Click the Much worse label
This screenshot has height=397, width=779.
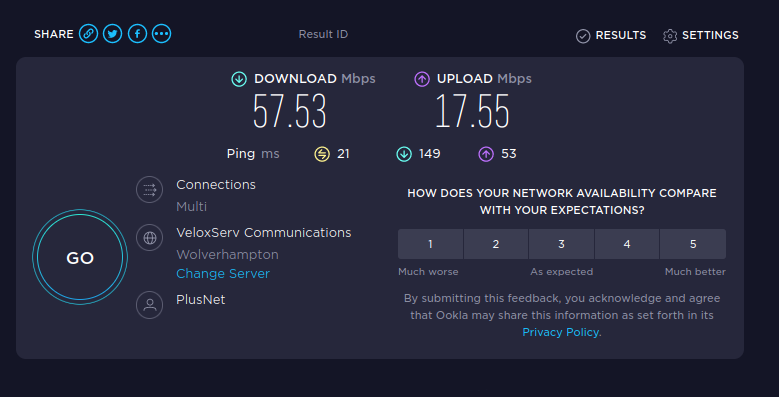[x=428, y=272]
